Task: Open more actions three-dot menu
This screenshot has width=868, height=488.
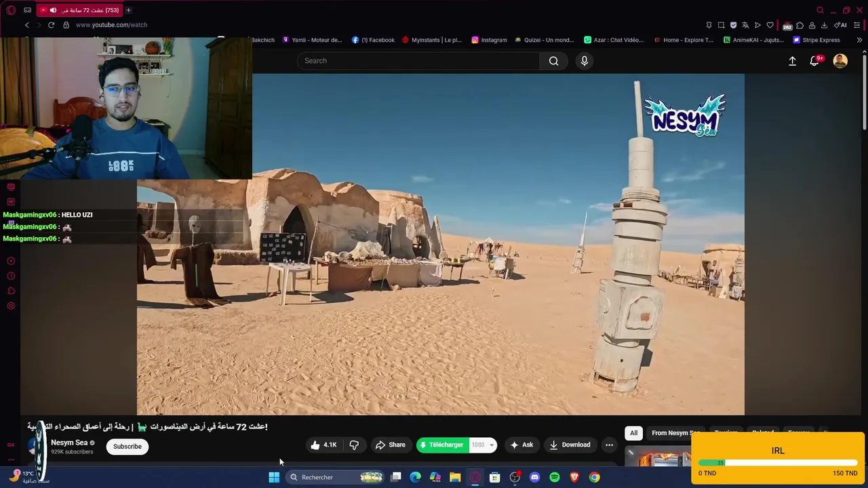Action: [x=609, y=445]
